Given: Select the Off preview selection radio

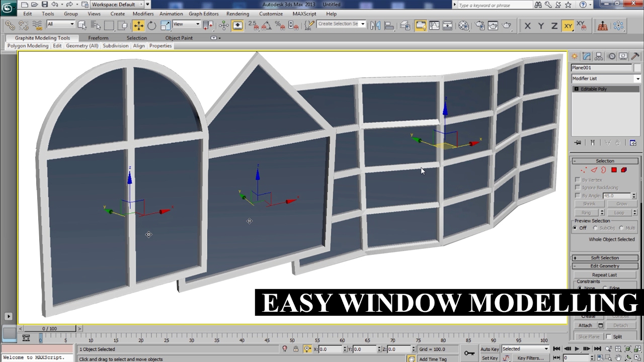Looking at the screenshot, I should pyautogui.click(x=575, y=228).
